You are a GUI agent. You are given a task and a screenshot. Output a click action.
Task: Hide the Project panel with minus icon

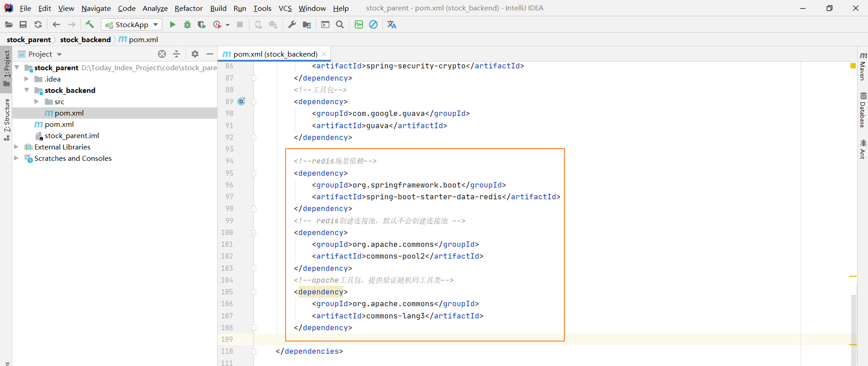tap(210, 54)
